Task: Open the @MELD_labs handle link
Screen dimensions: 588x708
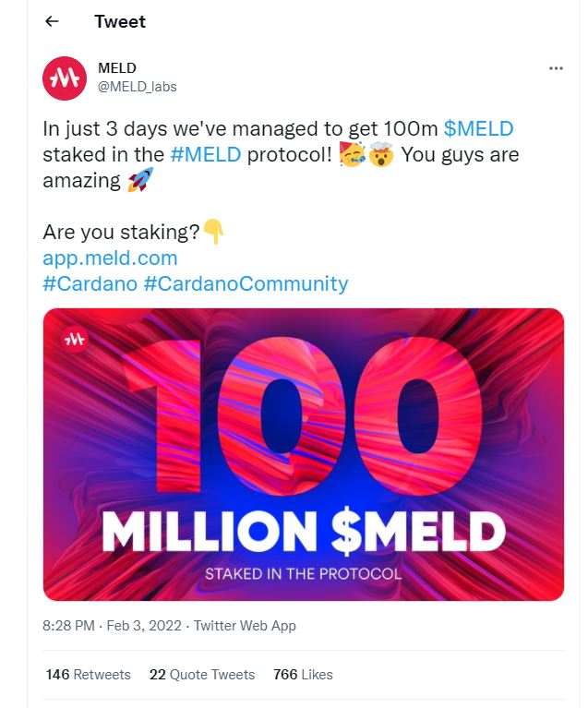Action: tap(138, 86)
